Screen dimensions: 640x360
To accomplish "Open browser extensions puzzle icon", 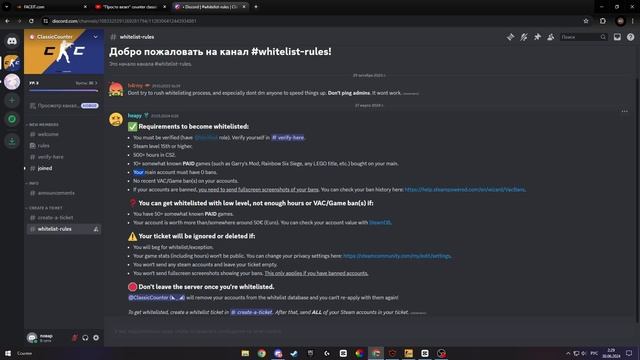I will tap(603, 21).
